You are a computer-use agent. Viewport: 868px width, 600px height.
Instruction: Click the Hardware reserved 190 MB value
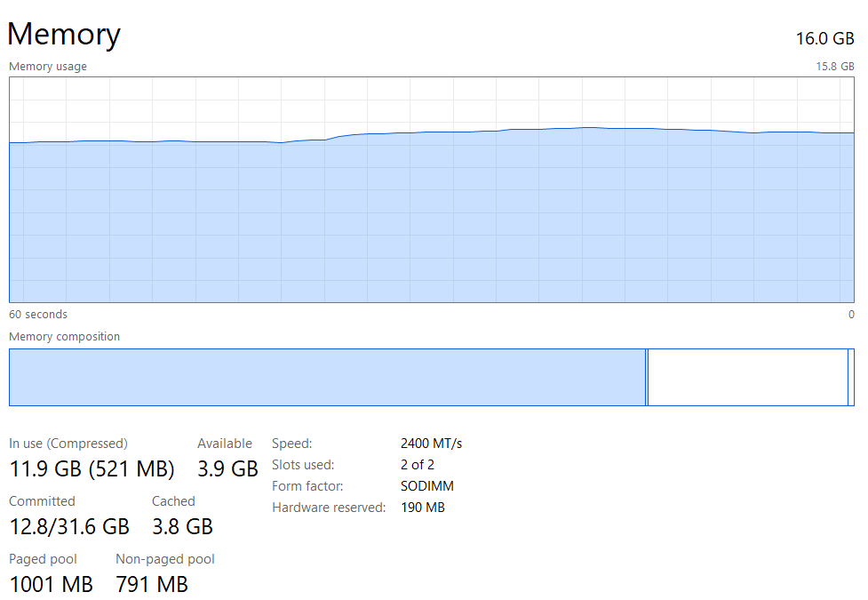(x=423, y=508)
